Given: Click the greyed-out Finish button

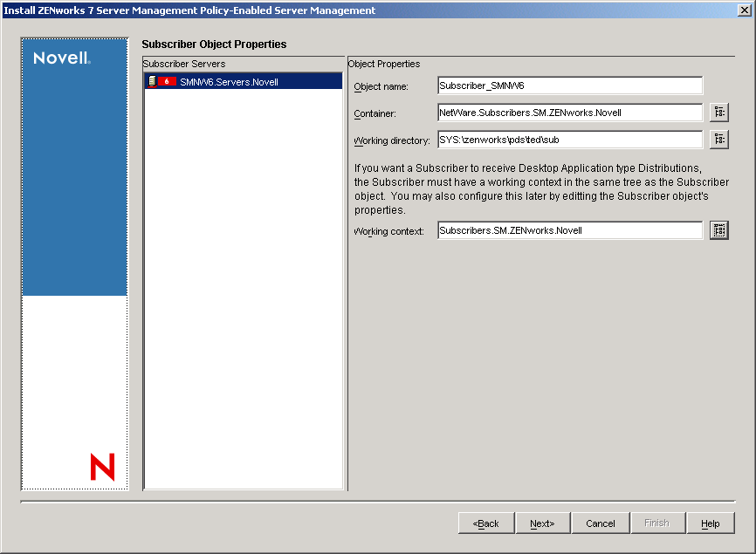Looking at the screenshot, I should (x=657, y=523).
